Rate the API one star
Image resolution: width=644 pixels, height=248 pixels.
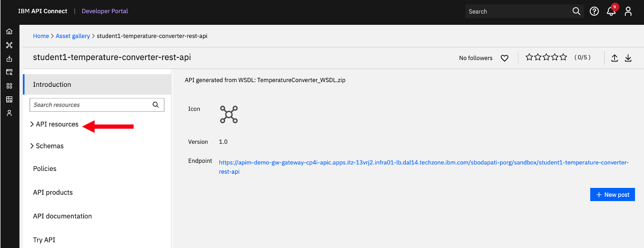point(529,57)
